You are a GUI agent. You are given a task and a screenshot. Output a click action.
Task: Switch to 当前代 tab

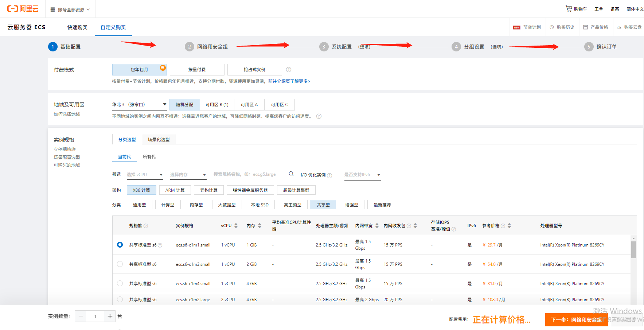[124, 157]
